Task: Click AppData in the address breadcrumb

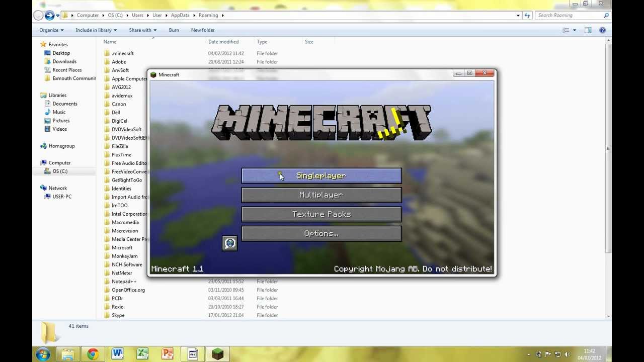Action: [x=180, y=15]
